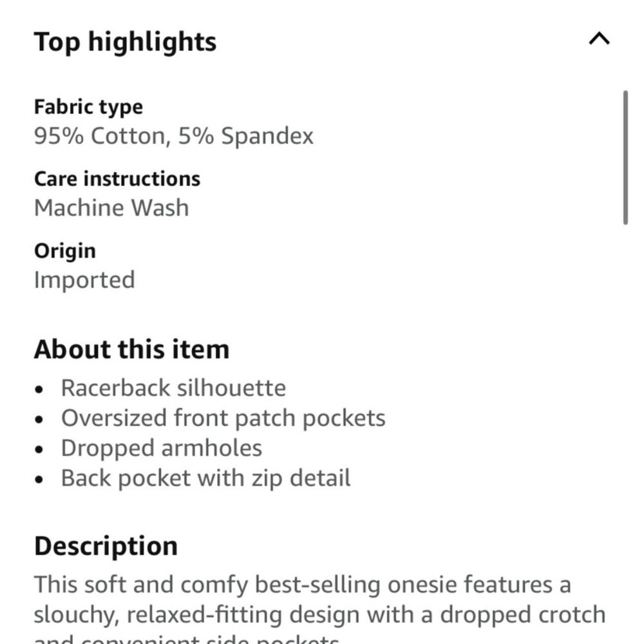The height and width of the screenshot is (644, 644).
Task: Select the Origin label
Action: (65, 251)
